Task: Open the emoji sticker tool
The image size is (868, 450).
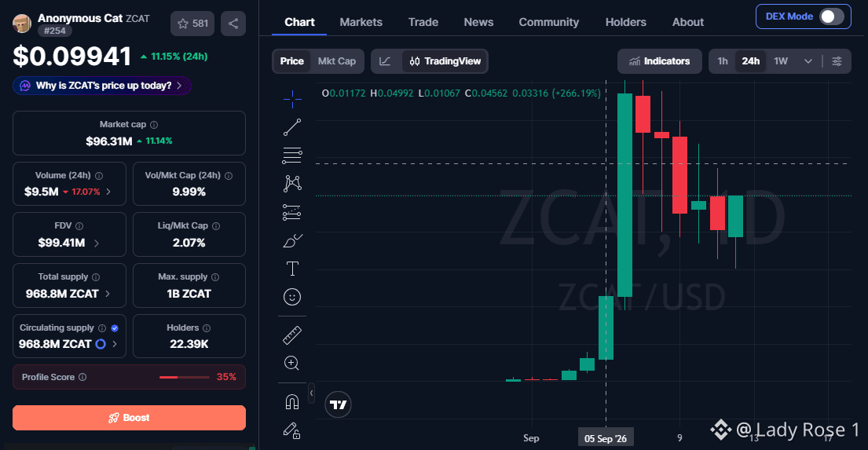Action: point(292,297)
